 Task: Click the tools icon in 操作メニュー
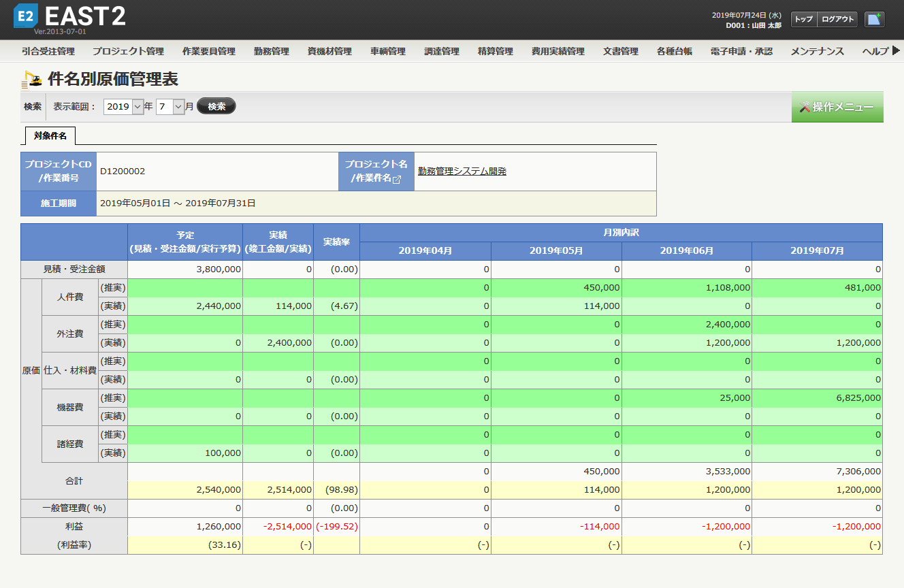point(805,107)
